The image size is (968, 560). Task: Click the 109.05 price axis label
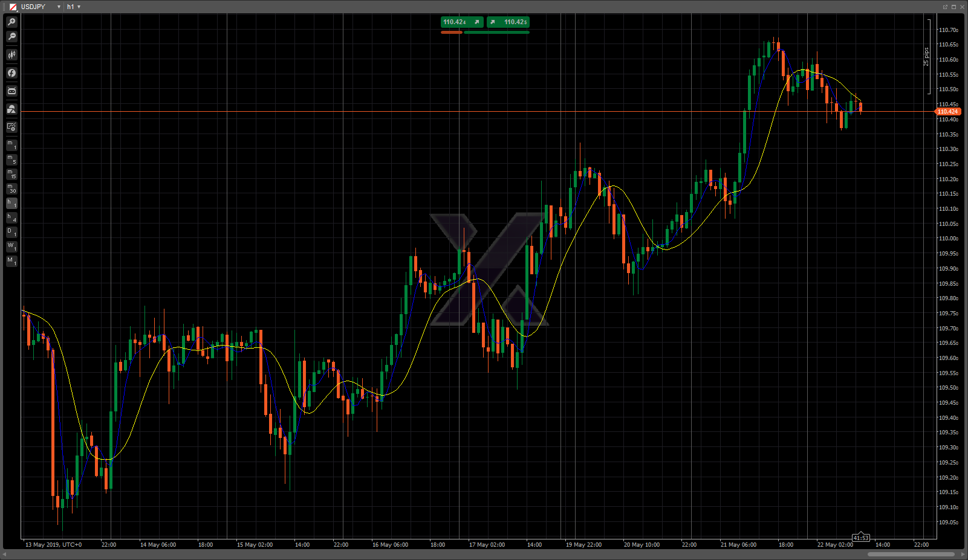click(948, 523)
